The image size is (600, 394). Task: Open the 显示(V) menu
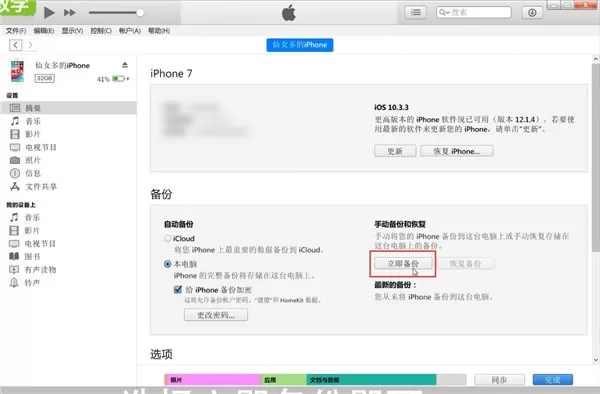coord(72,31)
